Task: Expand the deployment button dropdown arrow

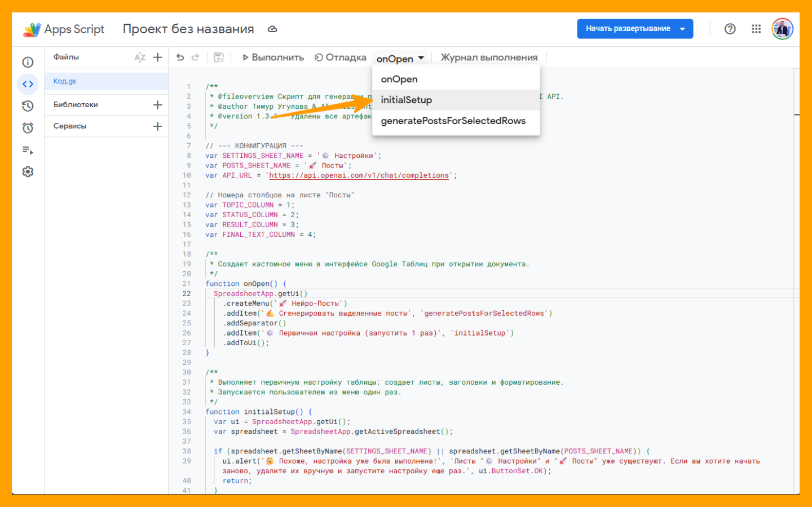Action: pos(682,29)
